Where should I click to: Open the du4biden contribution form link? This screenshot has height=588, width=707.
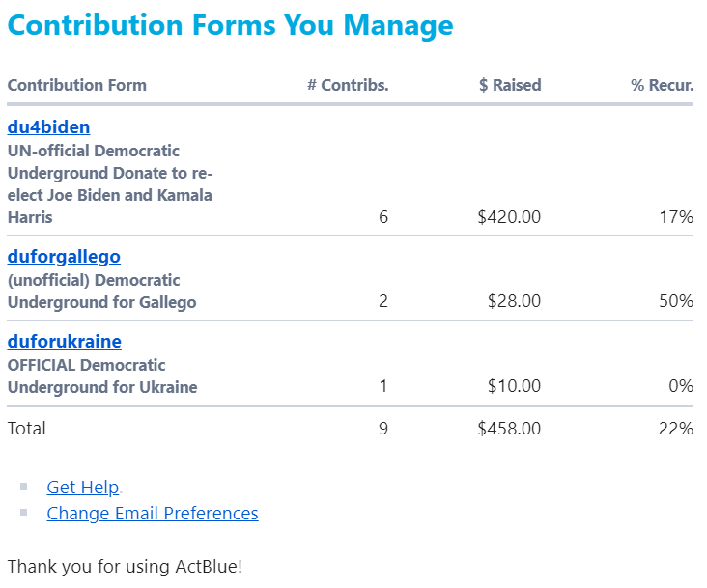(x=48, y=127)
